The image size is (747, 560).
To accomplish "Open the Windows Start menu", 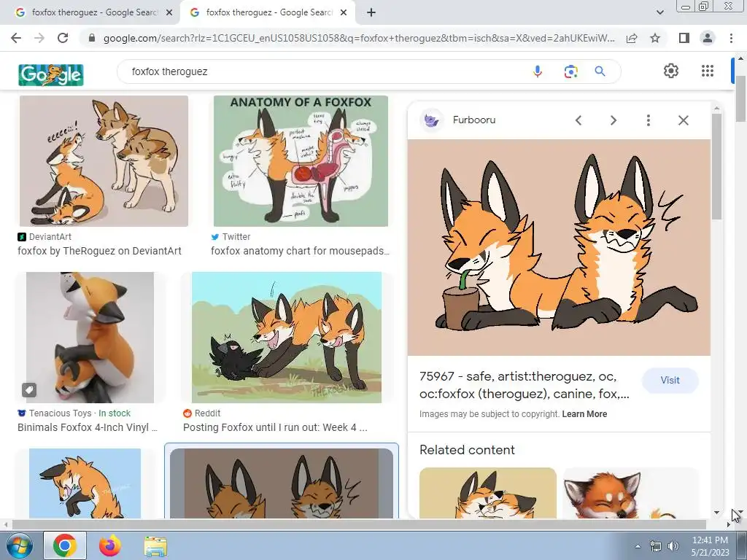I will (x=18, y=545).
